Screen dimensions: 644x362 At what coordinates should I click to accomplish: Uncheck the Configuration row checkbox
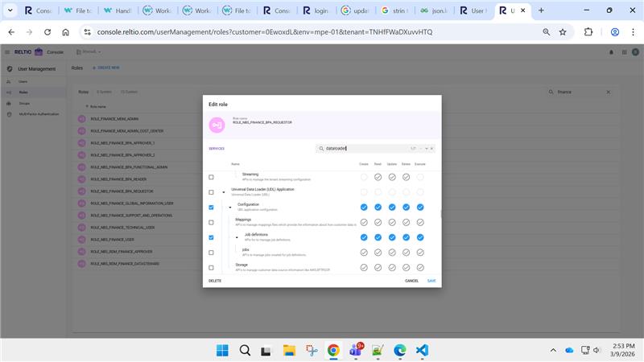coord(211,208)
